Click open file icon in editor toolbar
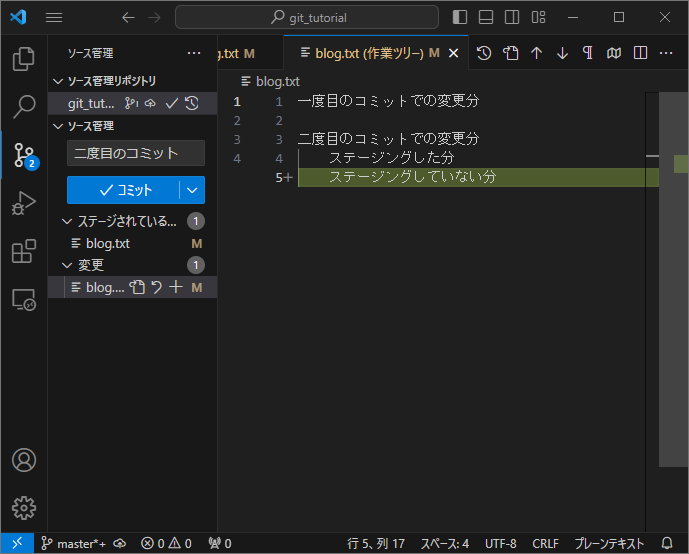 pos(510,53)
